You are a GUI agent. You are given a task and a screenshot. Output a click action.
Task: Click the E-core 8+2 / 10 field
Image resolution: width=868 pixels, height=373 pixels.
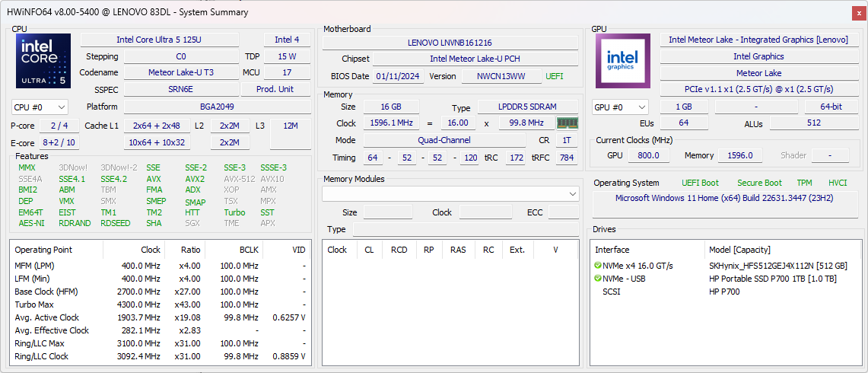[60, 143]
